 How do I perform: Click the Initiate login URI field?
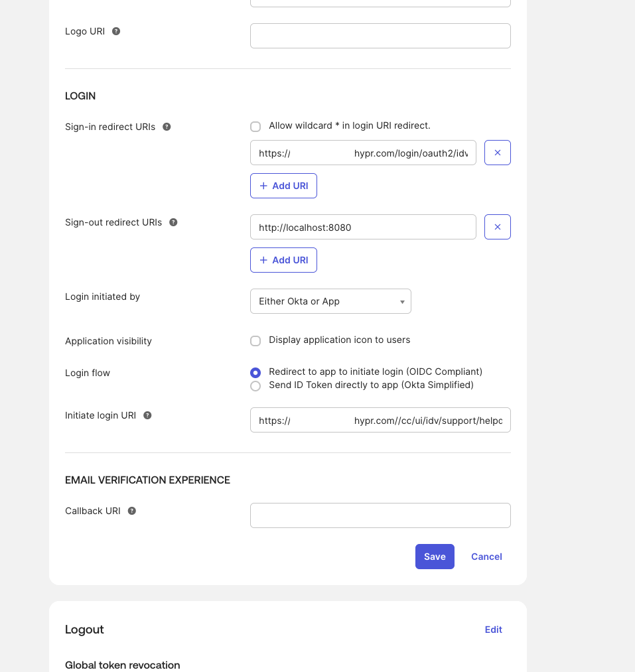[x=380, y=420]
